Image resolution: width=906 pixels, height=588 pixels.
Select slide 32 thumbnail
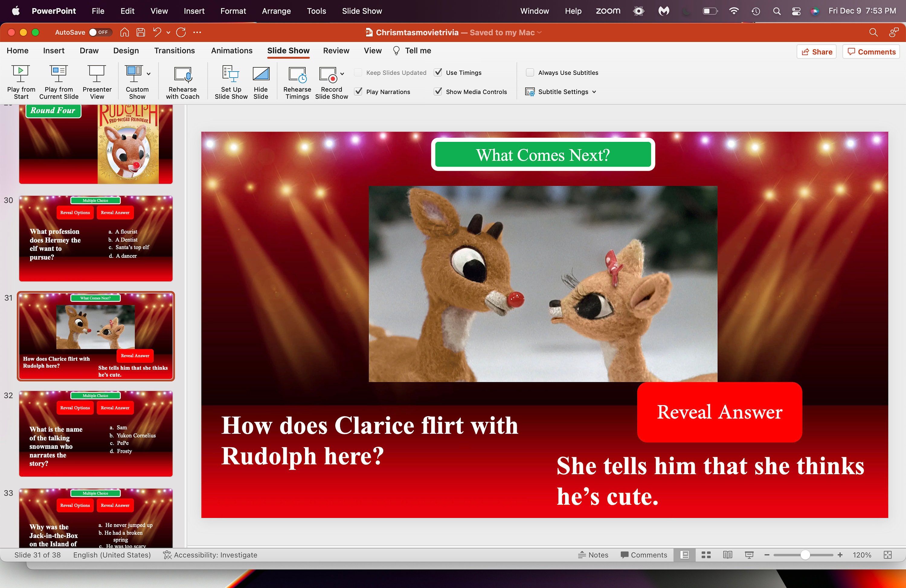[95, 434]
